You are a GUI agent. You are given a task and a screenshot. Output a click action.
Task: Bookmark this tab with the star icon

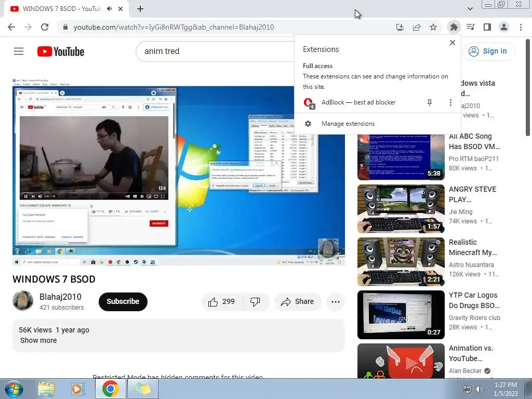(x=433, y=27)
